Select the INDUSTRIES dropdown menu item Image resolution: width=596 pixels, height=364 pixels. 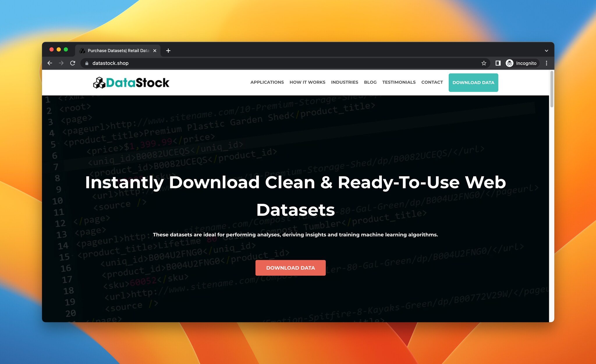pyautogui.click(x=344, y=82)
